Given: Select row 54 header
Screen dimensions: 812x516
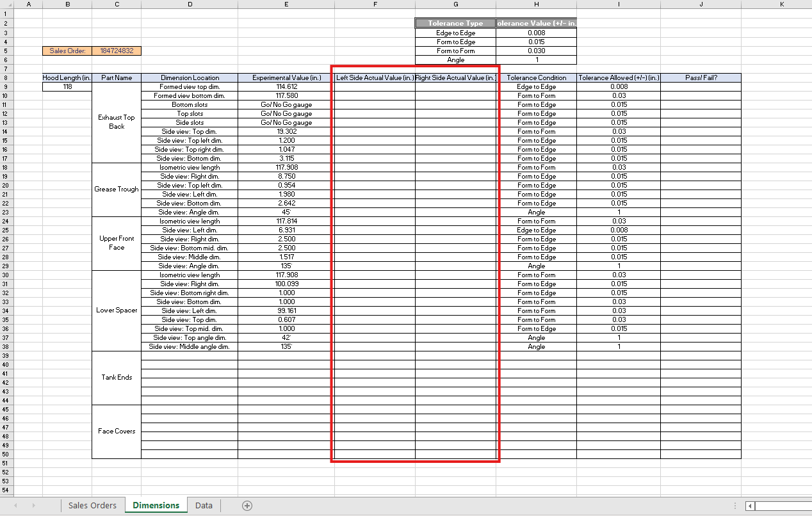Looking at the screenshot, I should coord(6,490).
